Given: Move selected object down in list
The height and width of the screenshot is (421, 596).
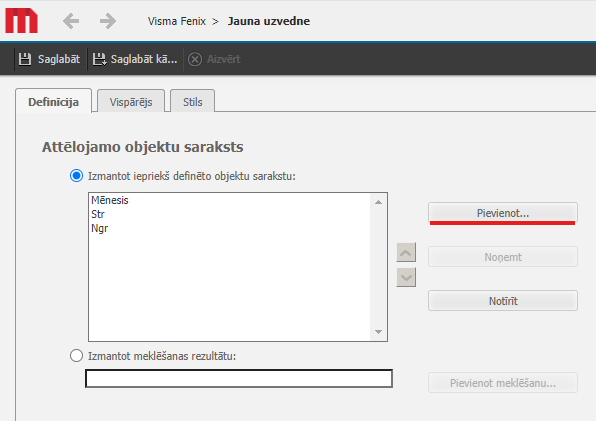Looking at the screenshot, I should (406, 277).
